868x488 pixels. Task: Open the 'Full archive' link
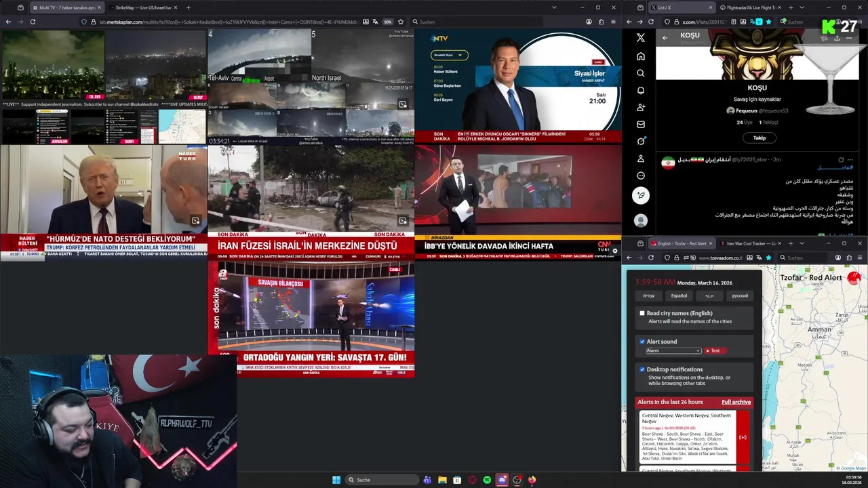point(736,402)
